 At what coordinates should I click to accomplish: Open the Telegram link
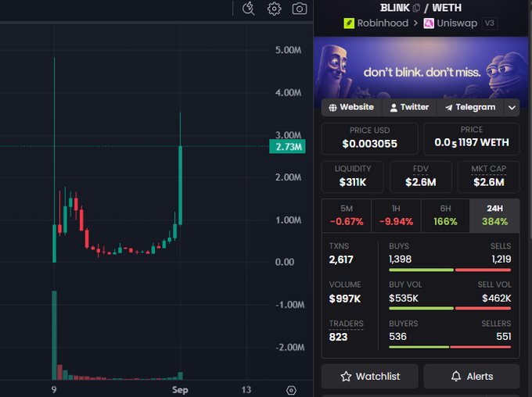470,108
